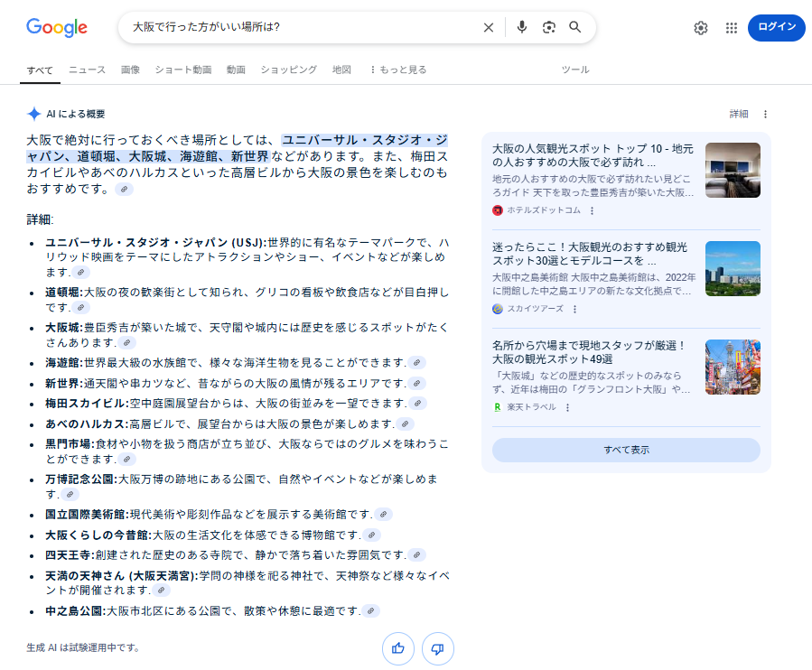This screenshot has height=670, width=812.
Task: Click the 四天王寺 bold list label
Action: point(68,555)
